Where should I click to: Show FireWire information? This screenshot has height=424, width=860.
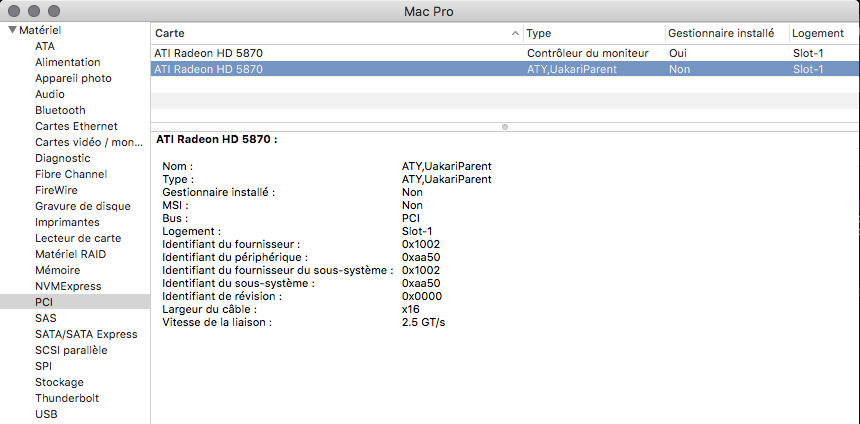coord(56,190)
